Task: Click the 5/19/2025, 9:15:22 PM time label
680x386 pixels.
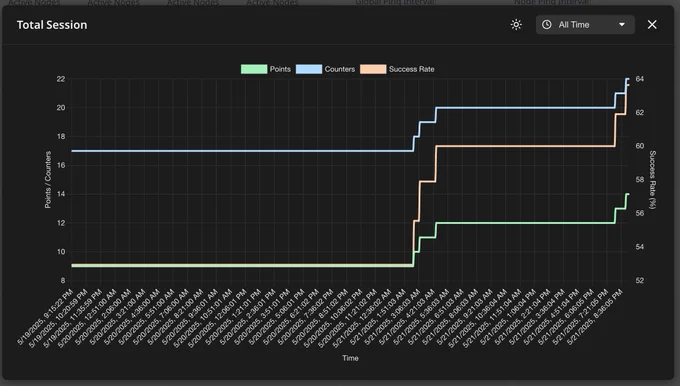Action: (x=46, y=317)
